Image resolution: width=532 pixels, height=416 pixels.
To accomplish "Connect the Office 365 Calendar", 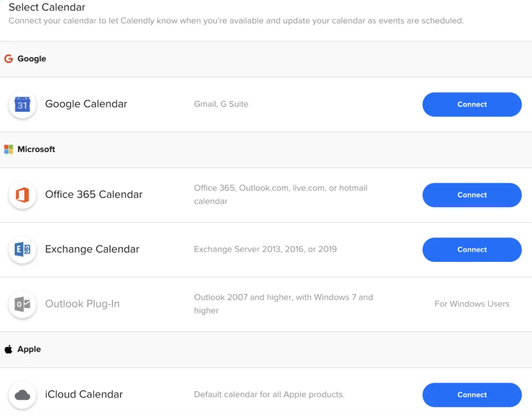I will tap(472, 195).
